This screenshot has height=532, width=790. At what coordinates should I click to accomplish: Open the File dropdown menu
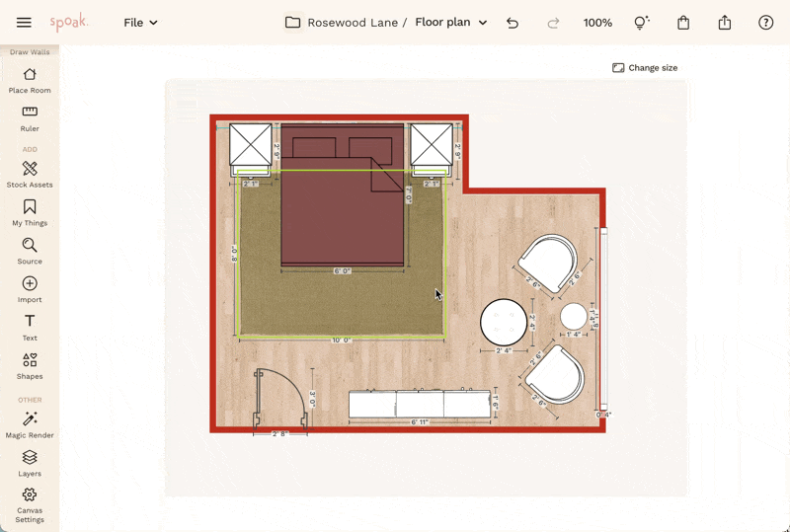140,23
